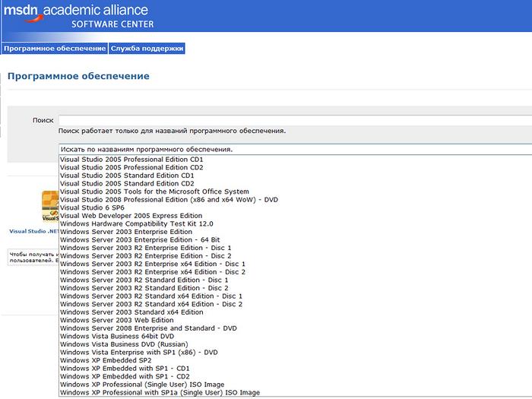The width and height of the screenshot is (532, 399).
Task: Open the Программное обеспечение tab
Action: coord(55,49)
